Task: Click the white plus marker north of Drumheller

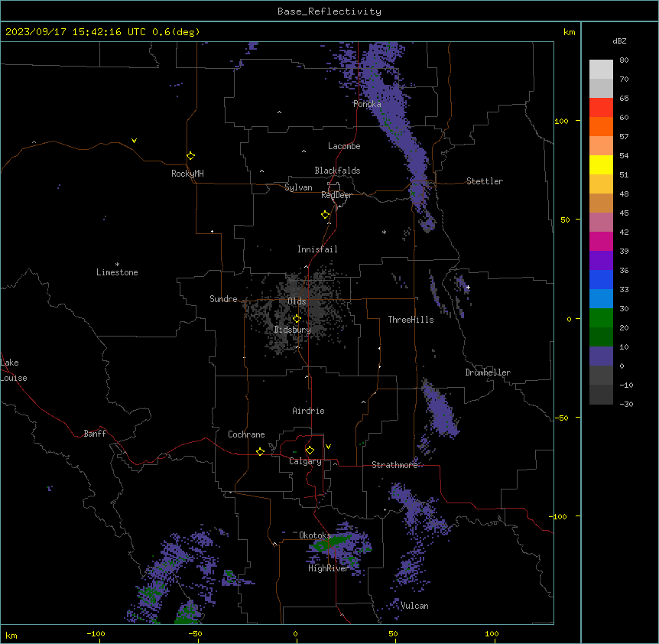Action: pos(468,287)
